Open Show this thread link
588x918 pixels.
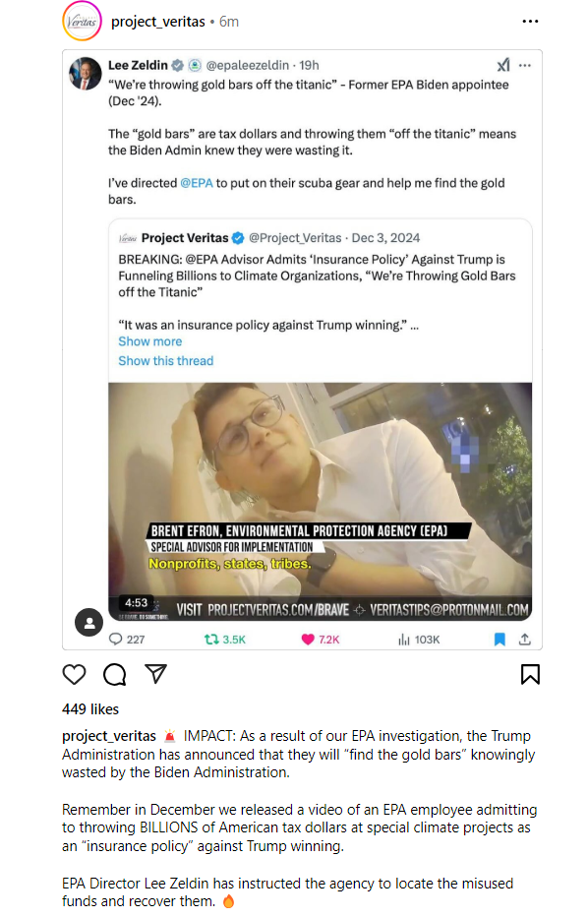coord(165,361)
